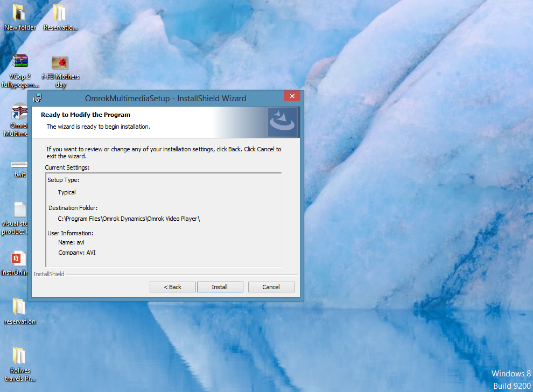Click the installer icon in the title bar
This screenshot has width=533, height=392.
tap(37, 98)
